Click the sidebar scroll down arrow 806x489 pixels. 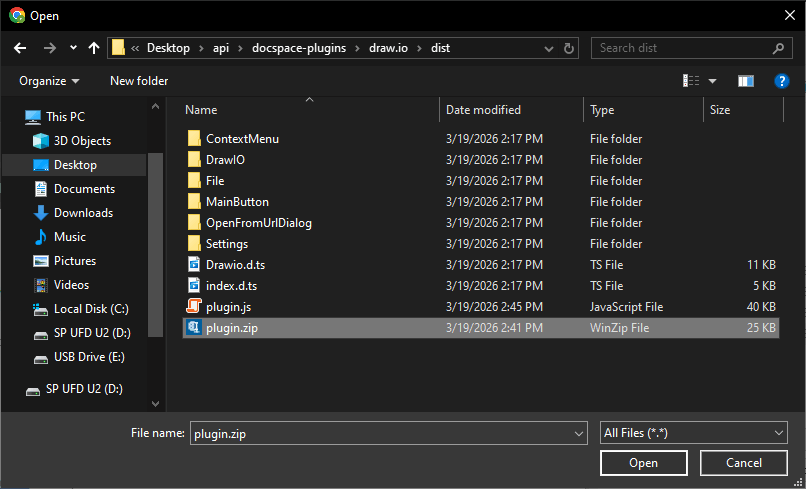155,404
